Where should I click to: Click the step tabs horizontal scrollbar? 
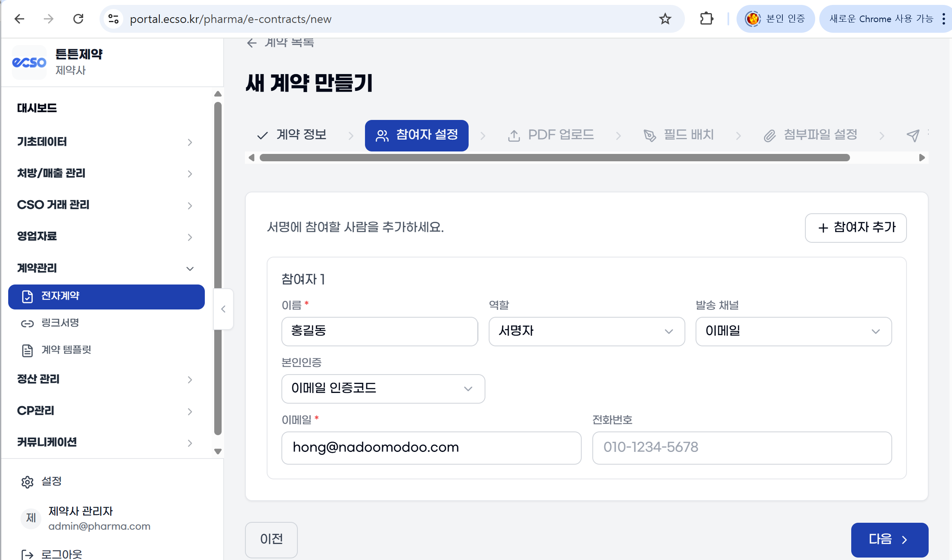[x=555, y=158]
